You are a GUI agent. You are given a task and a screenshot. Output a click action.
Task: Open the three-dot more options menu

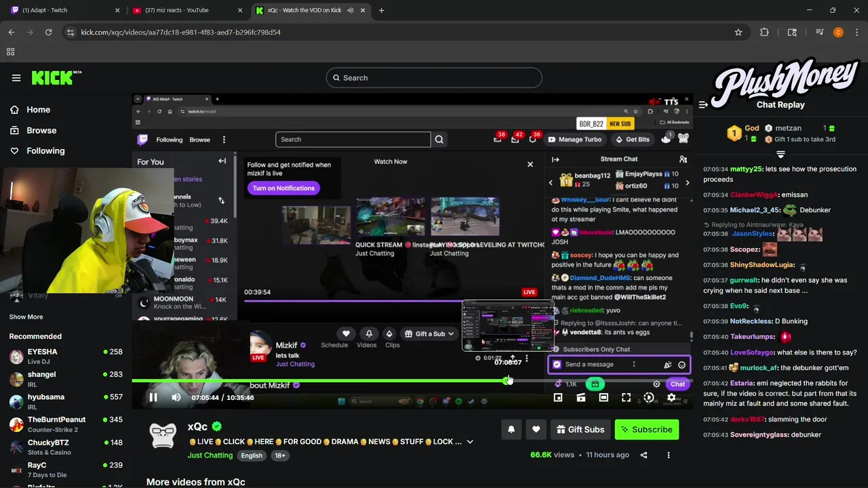[669, 455]
